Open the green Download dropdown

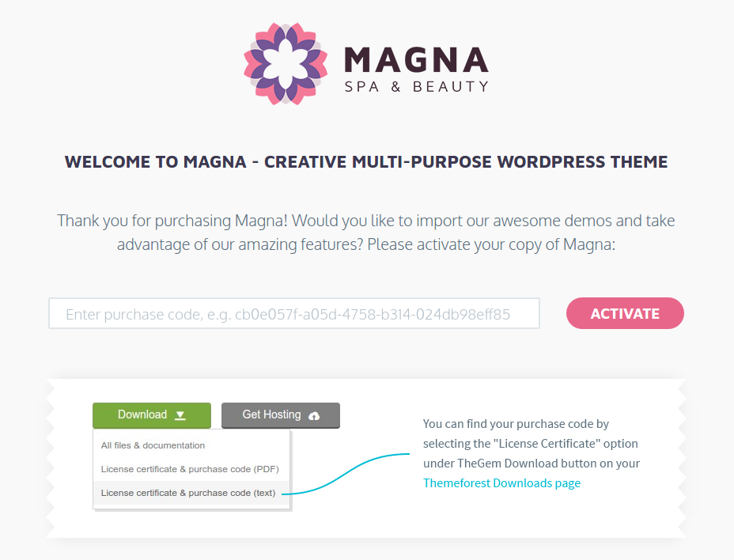152,415
